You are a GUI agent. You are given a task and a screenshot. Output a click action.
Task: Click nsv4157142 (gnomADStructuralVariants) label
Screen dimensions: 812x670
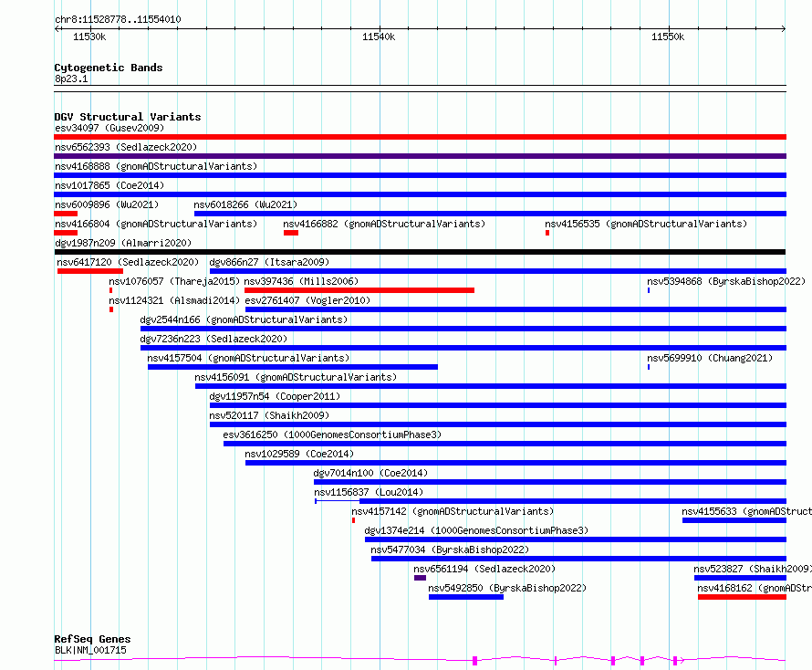pyautogui.click(x=453, y=511)
